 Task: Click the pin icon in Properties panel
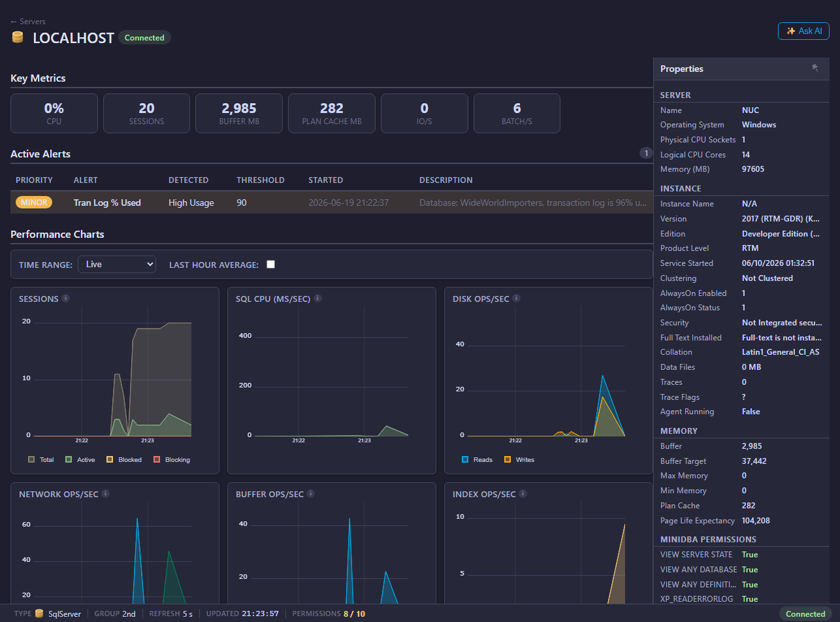[815, 68]
